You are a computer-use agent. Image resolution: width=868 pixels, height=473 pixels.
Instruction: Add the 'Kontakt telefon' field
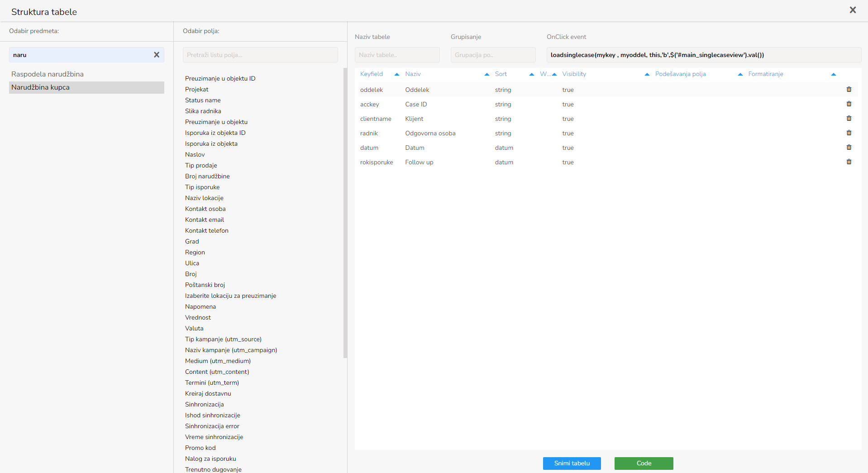pyautogui.click(x=207, y=231)
